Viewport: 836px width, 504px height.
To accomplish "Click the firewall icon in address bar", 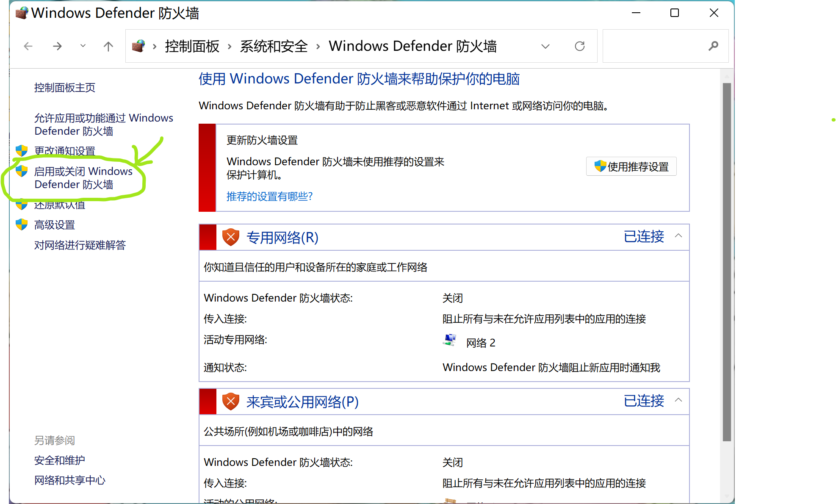I will (x=138, y=46).
